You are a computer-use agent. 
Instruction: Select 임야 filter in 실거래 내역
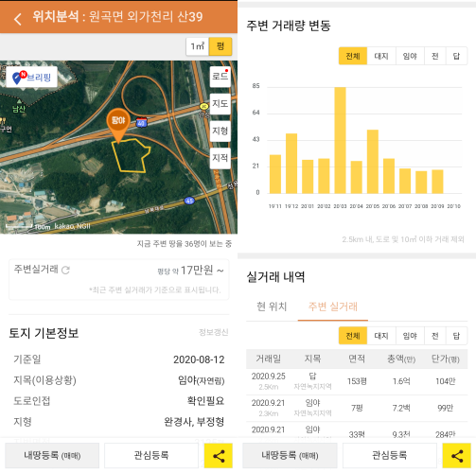(410, 336)
